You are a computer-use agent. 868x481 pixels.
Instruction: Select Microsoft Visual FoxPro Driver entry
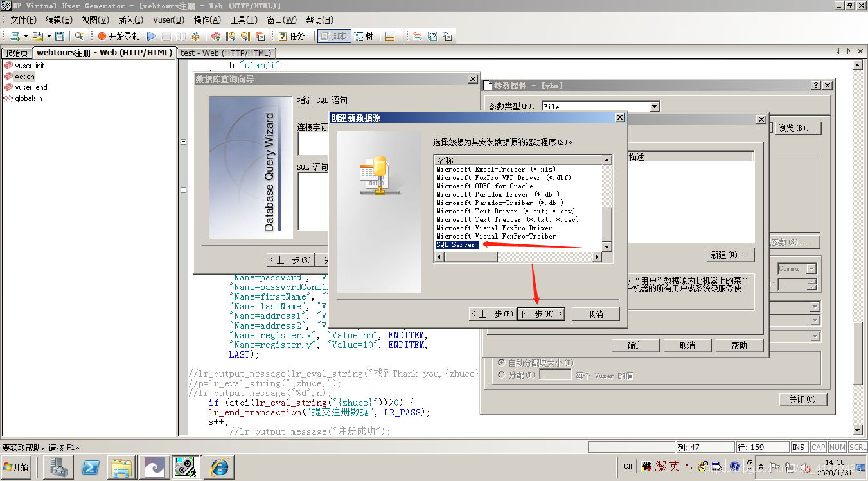pos(494,228)
